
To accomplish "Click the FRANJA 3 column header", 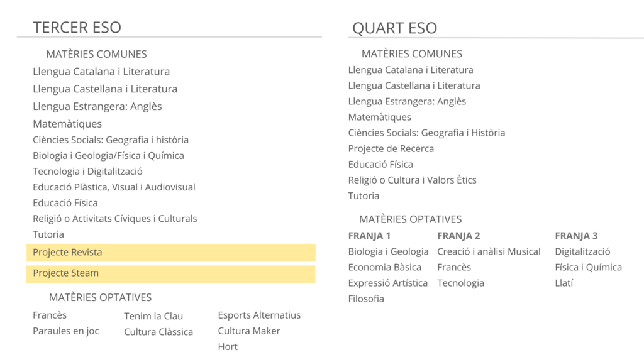I will (576, 236).
